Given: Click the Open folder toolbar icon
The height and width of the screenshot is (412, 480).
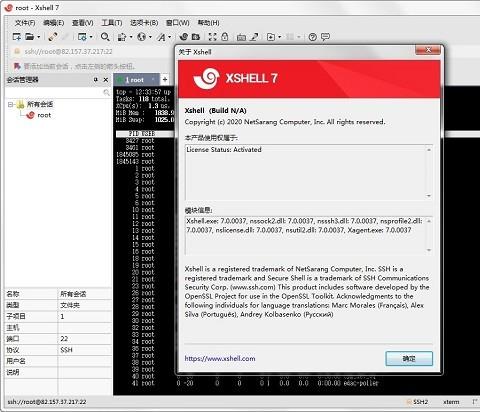Looking at the screenshot, I should click(30, 37).
